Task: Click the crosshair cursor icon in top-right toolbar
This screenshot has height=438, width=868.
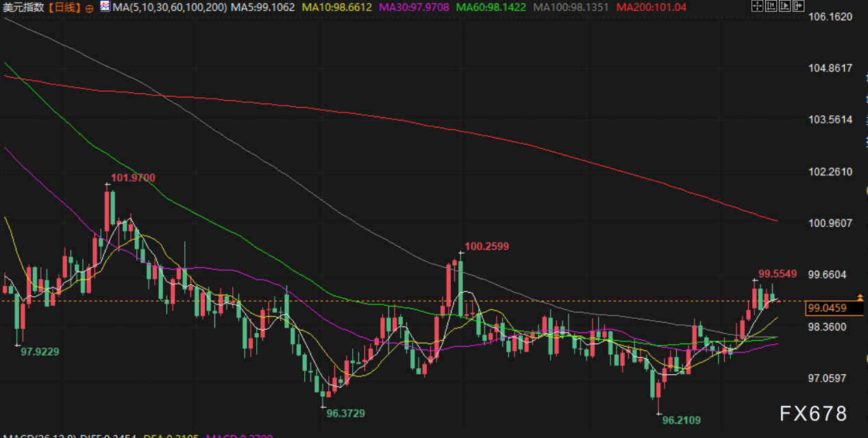Action: click(757, 7)
